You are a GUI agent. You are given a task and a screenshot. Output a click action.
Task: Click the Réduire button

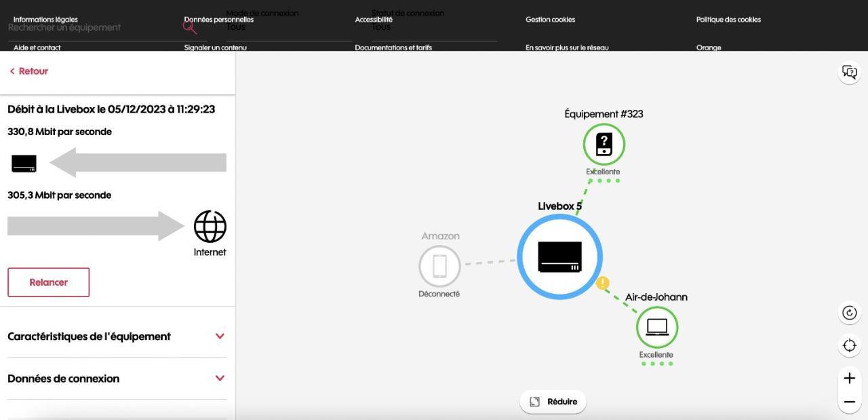point(553,402)
